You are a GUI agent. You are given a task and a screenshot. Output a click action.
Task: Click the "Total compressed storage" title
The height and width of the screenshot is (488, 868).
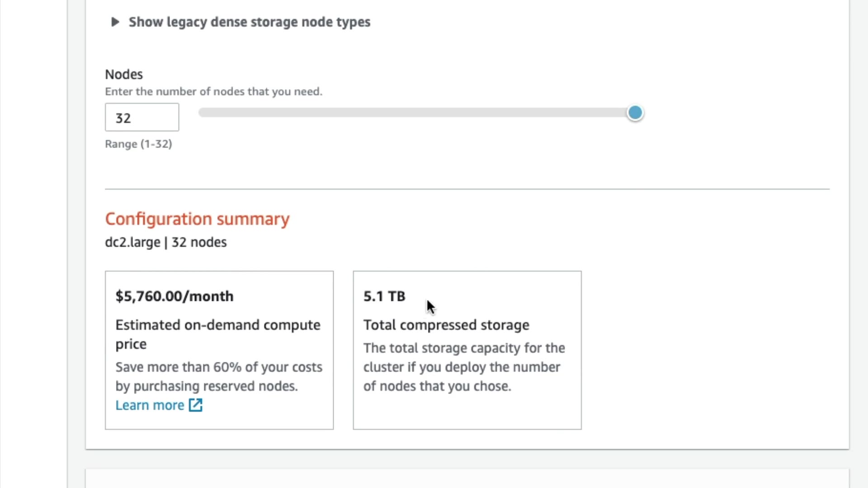click(x=446, y=325)
